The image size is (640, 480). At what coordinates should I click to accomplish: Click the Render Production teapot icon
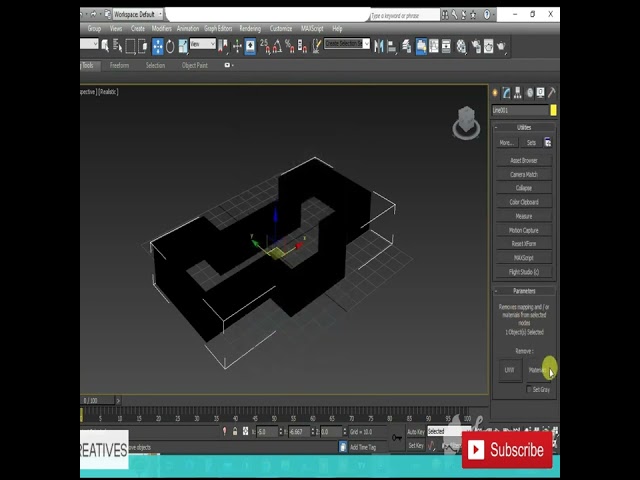pyautogui.click(x=502, y=46)
